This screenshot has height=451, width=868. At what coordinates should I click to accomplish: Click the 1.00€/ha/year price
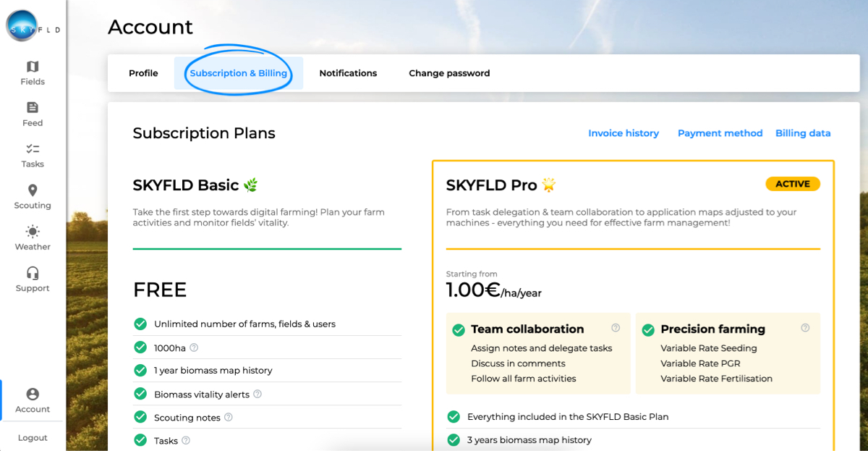(x=494, y=290)
